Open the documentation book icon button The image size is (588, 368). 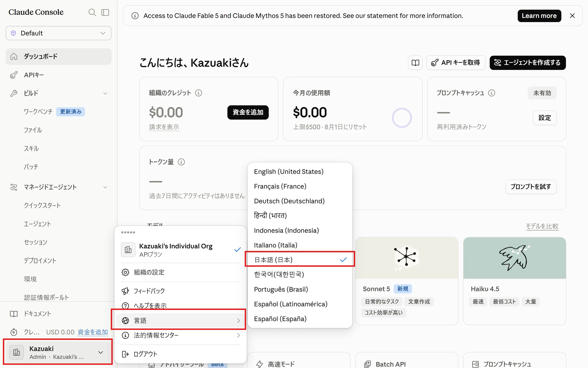[x=415, y=63]
